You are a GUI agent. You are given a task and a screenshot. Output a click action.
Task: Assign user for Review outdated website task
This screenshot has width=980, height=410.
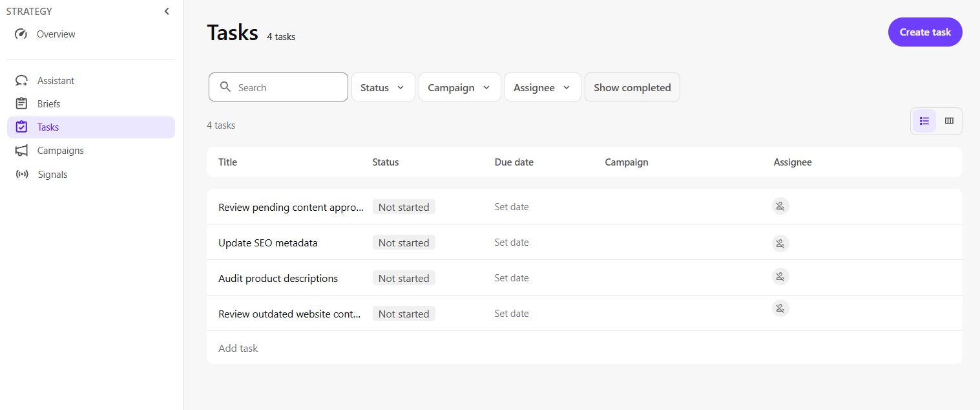(780, 308)
